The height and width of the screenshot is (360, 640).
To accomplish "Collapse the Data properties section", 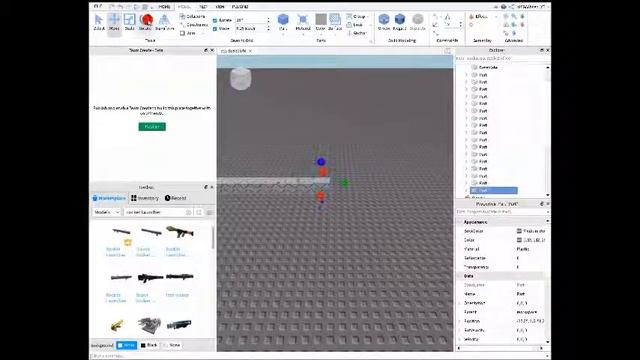I will 460,276.
